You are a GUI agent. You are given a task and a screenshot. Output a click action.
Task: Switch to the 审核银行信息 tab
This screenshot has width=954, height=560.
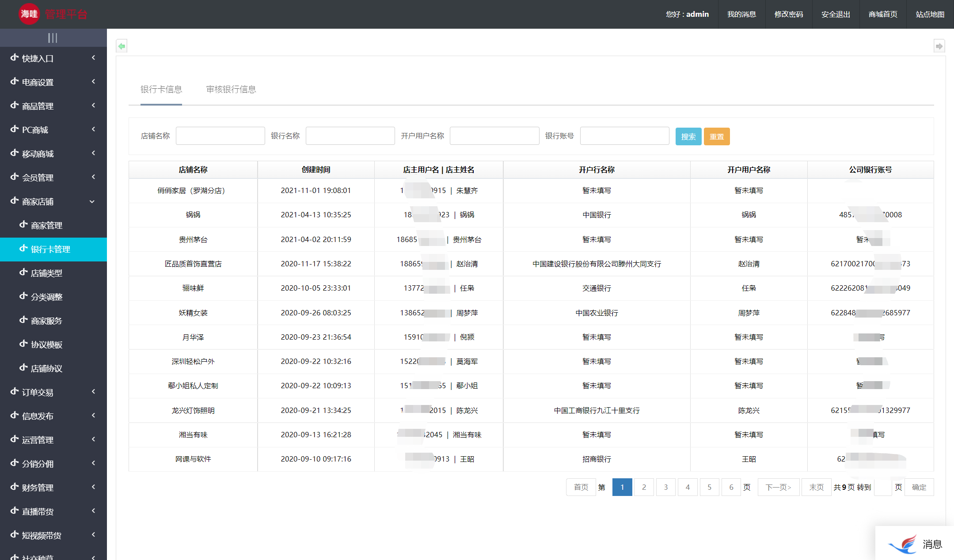pyautogui.click(x=231, y=90)
